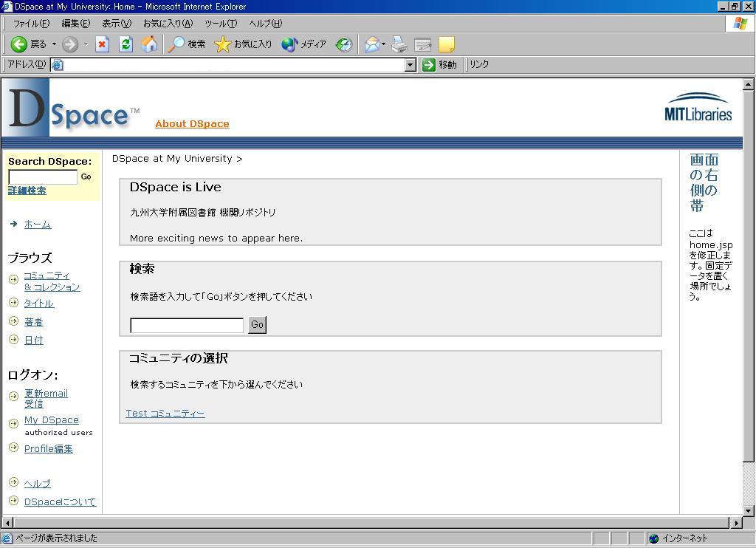Click the horizontal scrollbar left arrow
This screenshot has width=756, height=548.
pos(7,522)
